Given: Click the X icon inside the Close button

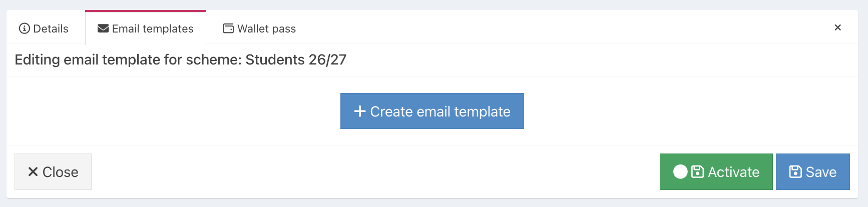Looking at the screenshot, I should pyautogui.click(x=33, y=172).
